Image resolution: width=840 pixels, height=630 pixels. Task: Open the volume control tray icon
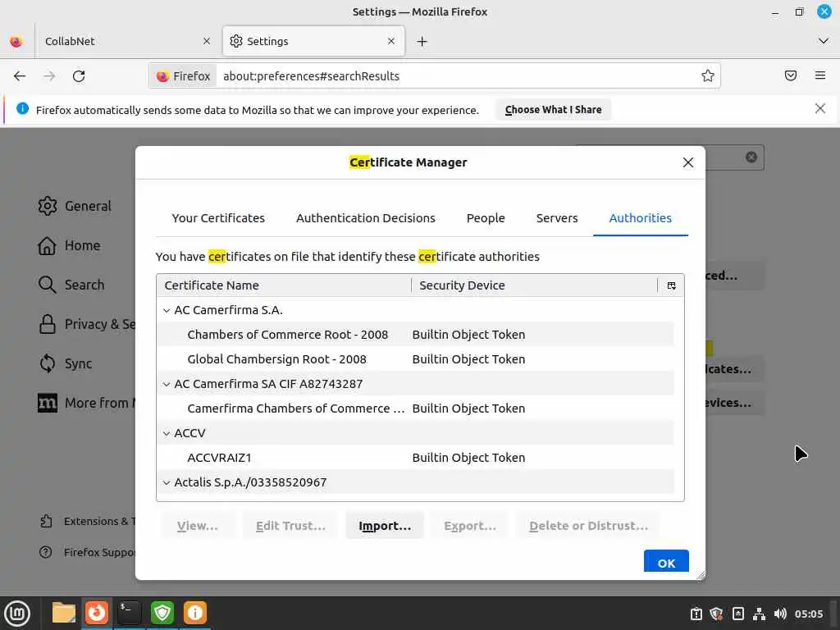point(780,614)
